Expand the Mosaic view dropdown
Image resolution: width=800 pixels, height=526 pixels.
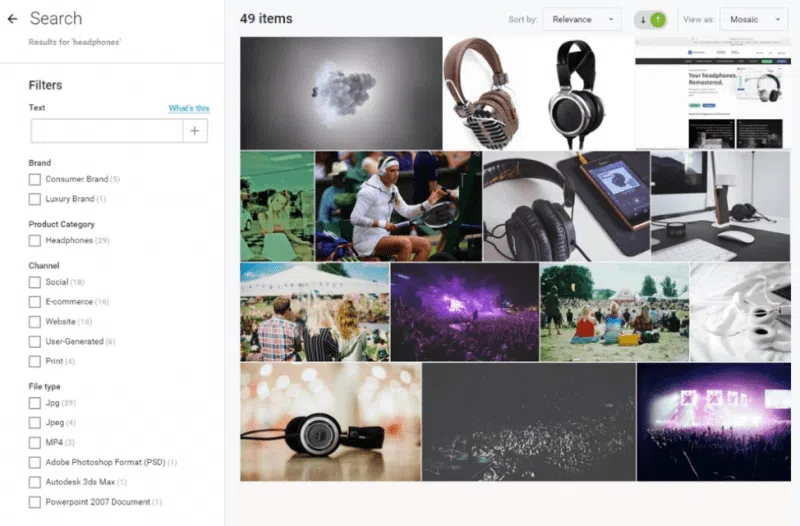[754, 20]
